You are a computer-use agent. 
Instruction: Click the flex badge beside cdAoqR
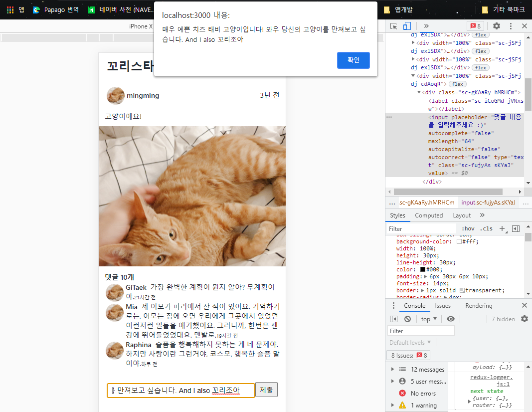pyautogui.click(x=457, y=84)
